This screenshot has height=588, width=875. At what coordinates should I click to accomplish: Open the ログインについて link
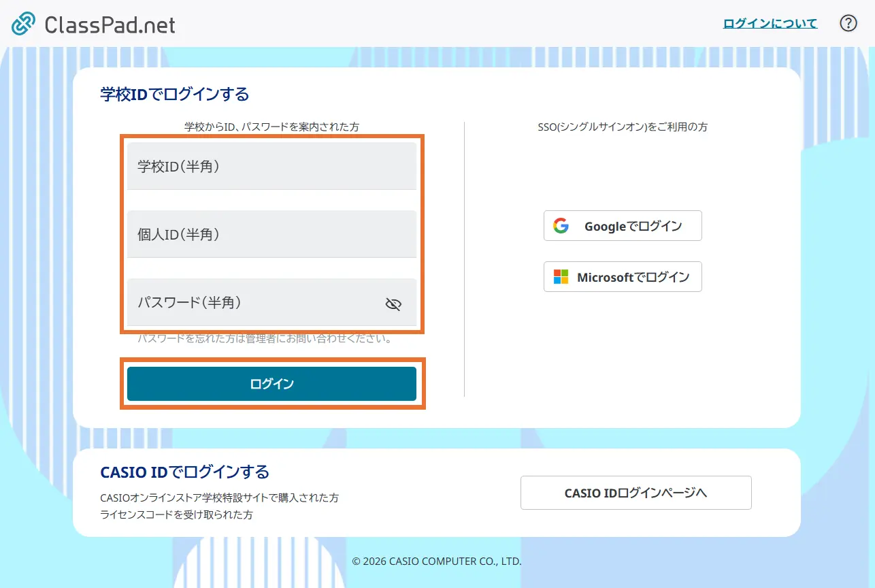[770, 23]
